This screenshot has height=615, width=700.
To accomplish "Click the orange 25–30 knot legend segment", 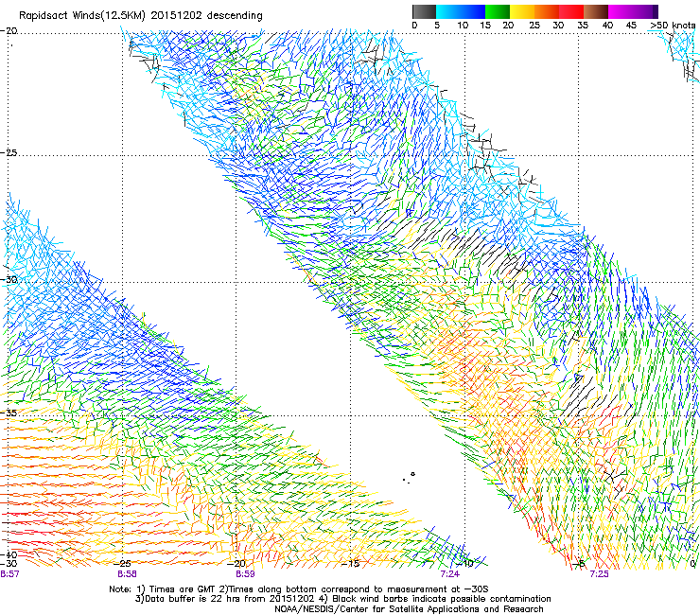I will pyautogui.click(x=547, y=11).
